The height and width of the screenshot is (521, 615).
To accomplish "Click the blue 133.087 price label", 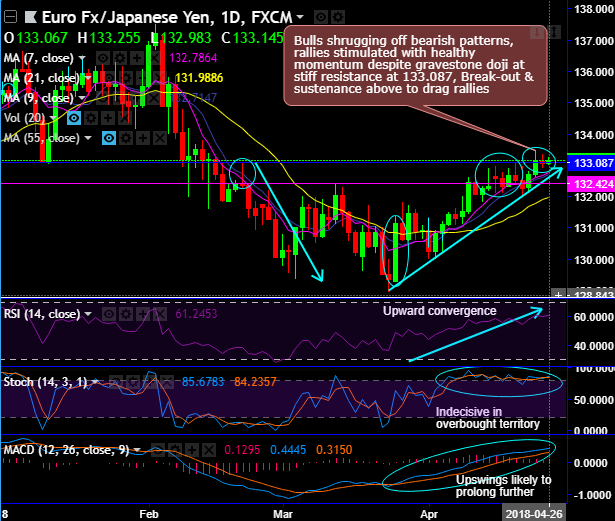I will click(591, 163).
